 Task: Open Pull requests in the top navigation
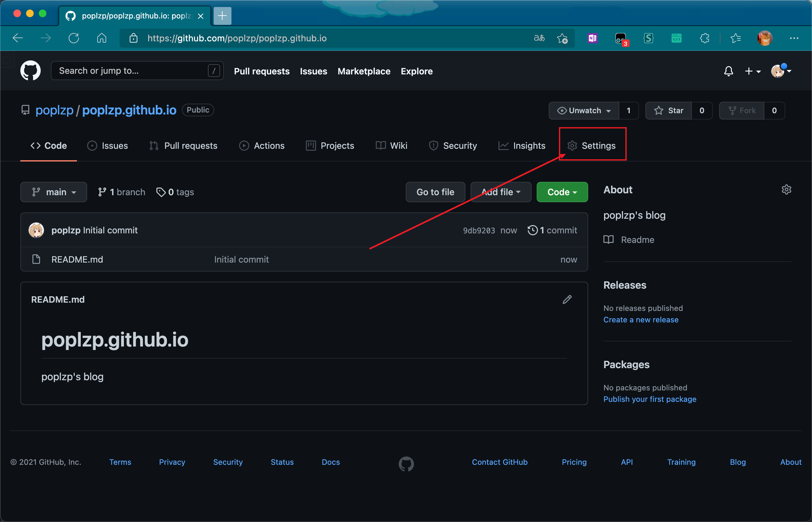click(262, 71)
